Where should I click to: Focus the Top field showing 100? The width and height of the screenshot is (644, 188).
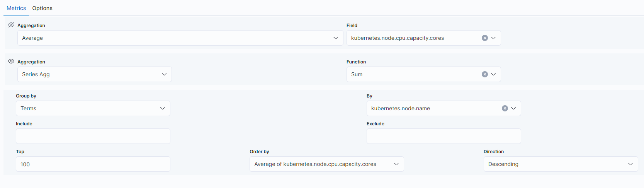click(93, 164)
